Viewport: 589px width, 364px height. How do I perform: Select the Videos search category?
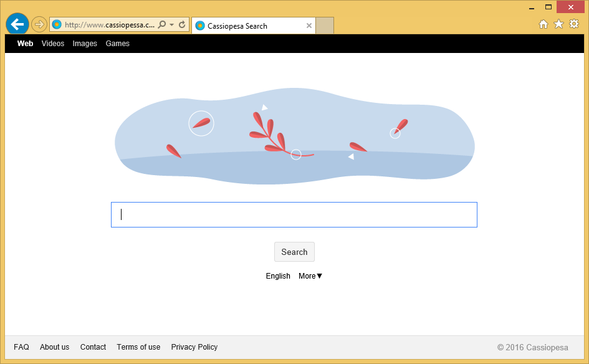coord(53,44)
